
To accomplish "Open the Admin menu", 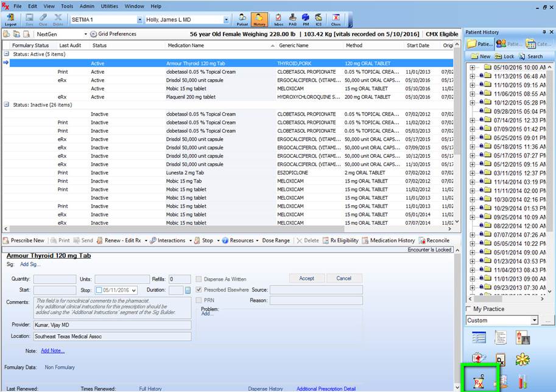I will [x=87, y=6].
